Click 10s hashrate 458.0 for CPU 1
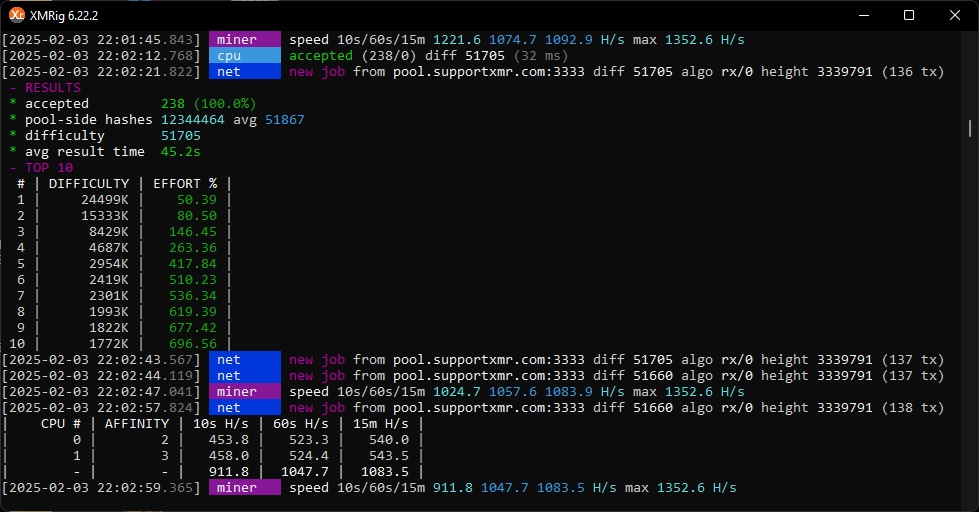The height and width of the screenshot is (512, 979). (229, 456)
